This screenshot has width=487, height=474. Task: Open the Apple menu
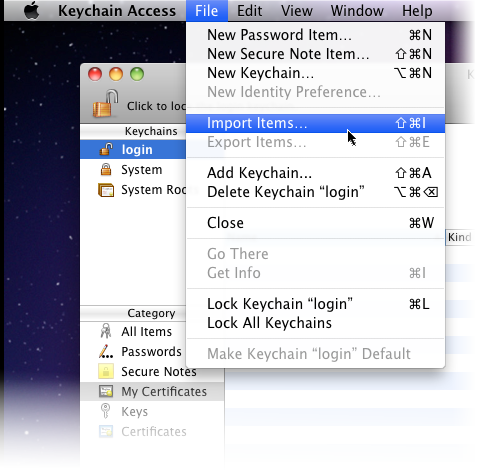click(32, 10)
